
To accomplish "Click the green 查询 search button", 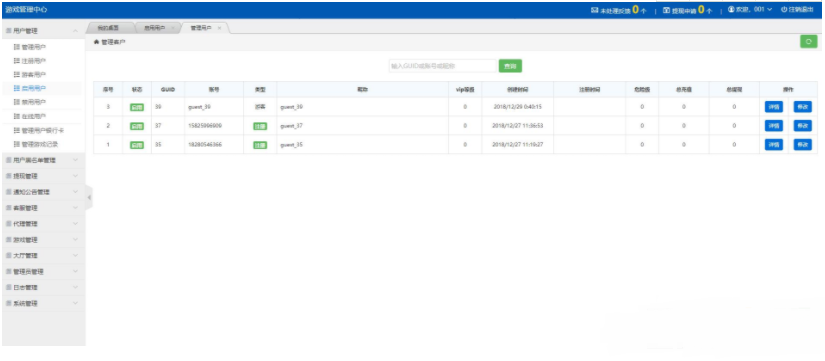I will (510, 66).
